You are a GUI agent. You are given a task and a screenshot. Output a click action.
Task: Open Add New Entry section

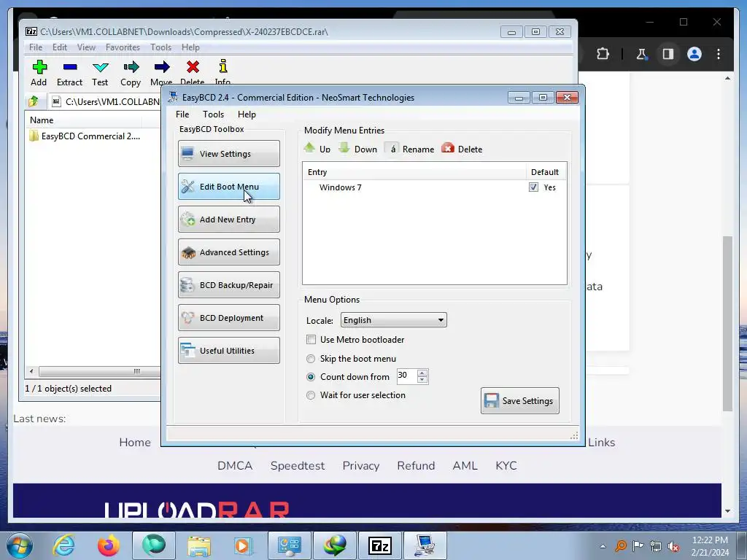[228, 219]
